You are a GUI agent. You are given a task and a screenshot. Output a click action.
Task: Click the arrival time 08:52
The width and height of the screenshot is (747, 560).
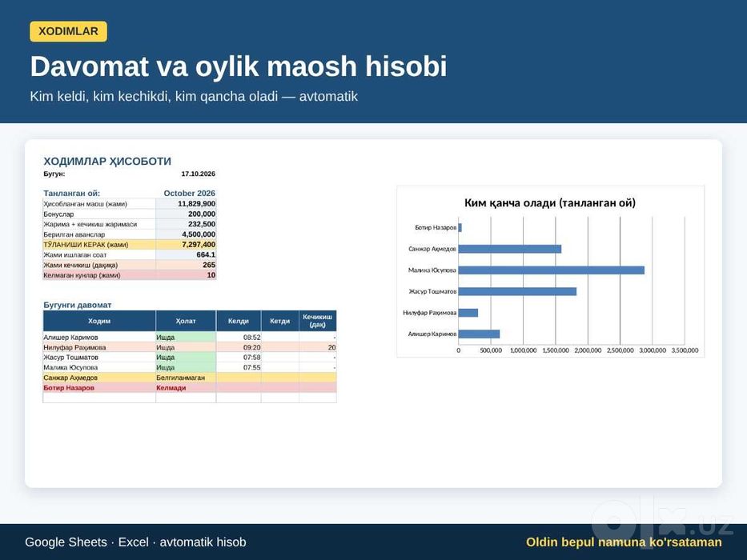[x=251, y=337]
